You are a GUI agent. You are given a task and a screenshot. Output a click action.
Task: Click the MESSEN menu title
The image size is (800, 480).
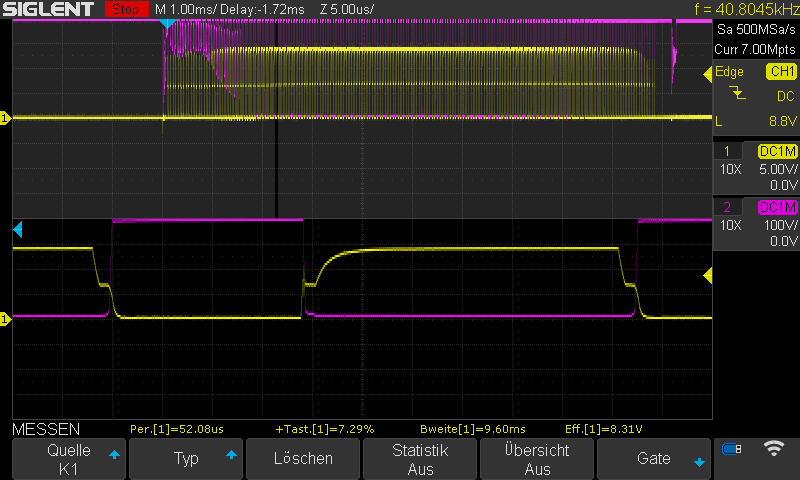pyautogui.click(x=46, y=430)
